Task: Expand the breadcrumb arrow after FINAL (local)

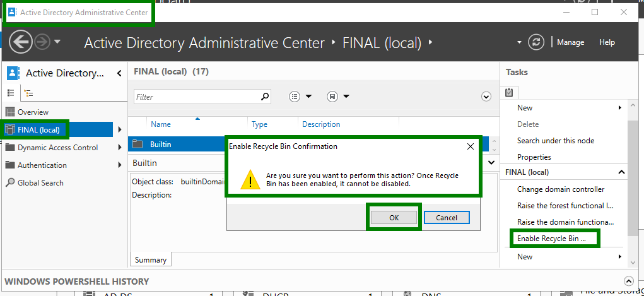Action: pyautogui.click(x=430, y=42)
